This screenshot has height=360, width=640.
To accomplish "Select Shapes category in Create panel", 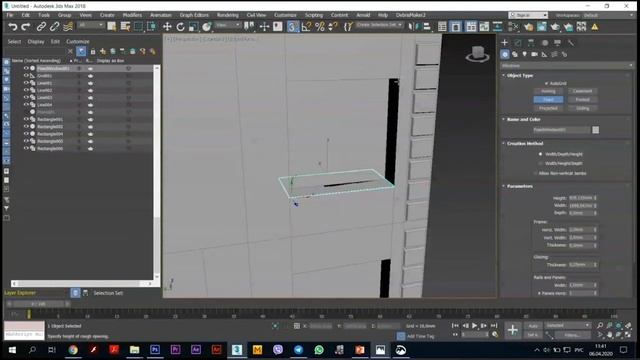I will pyautogui.click(x=515, y=54).
